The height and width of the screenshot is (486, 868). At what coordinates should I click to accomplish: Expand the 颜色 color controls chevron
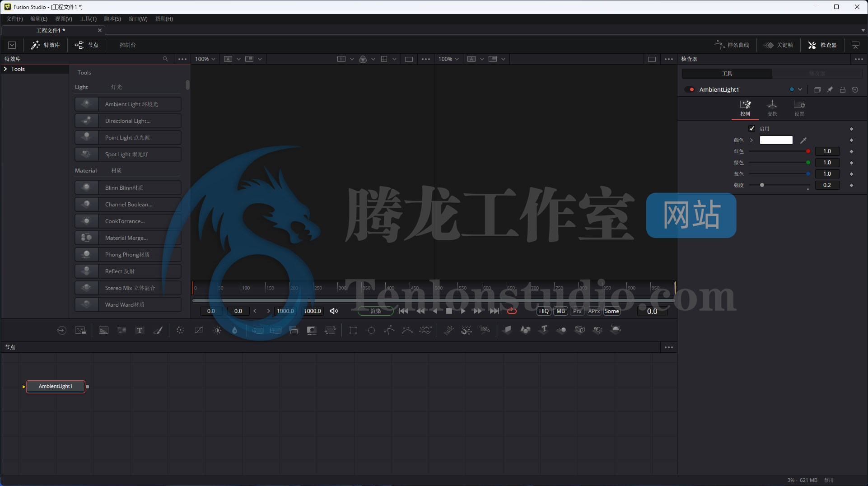pyautogui.click(x=751, y=140)
